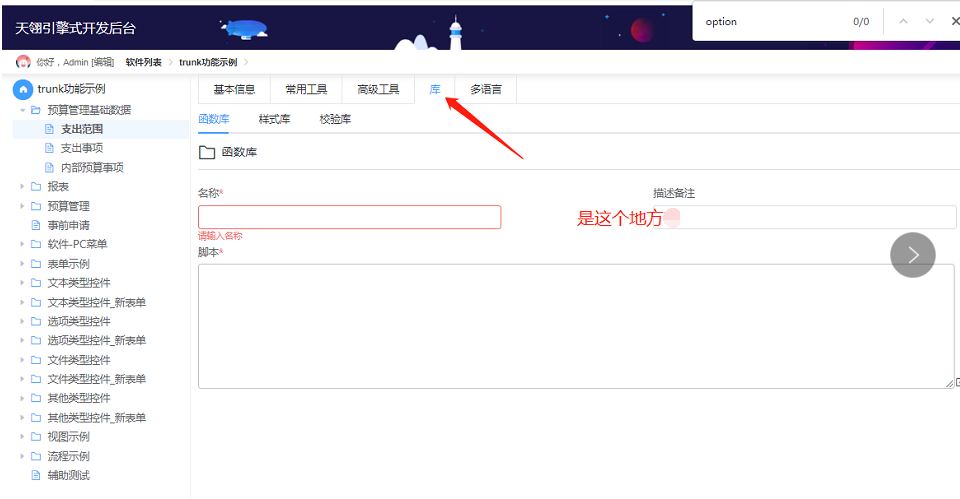
Task: Click the document icon of 辅助测试
Action: point(36,475)
